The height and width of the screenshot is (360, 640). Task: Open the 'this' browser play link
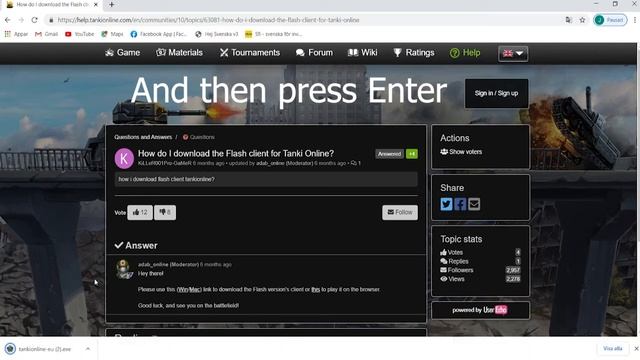tap(316, 289)
